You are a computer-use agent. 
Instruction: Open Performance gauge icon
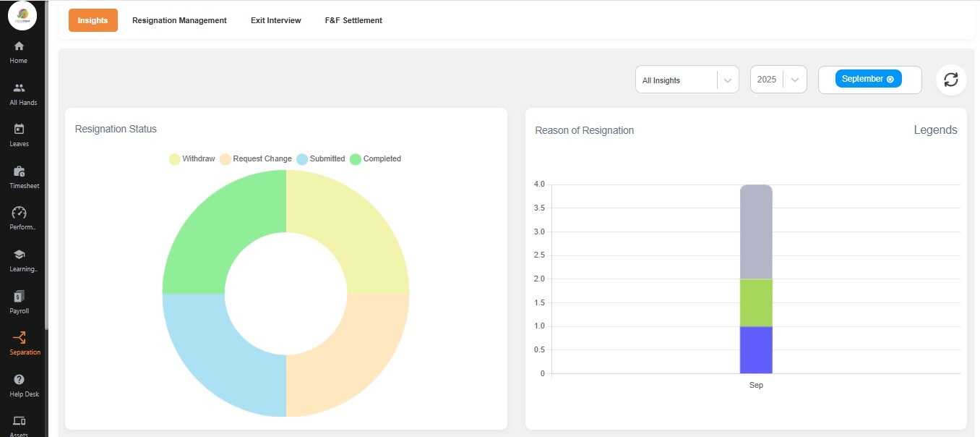tap(19, 213)
